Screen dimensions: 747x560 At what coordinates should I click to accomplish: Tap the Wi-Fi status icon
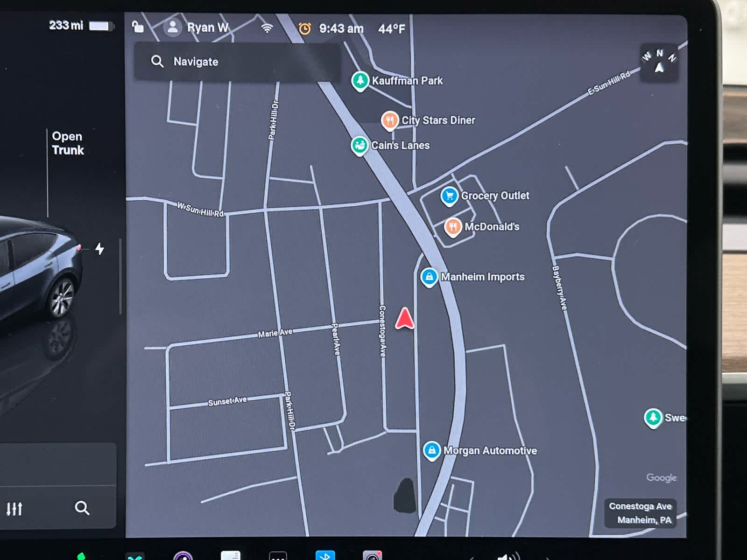[x=267, y=28]
